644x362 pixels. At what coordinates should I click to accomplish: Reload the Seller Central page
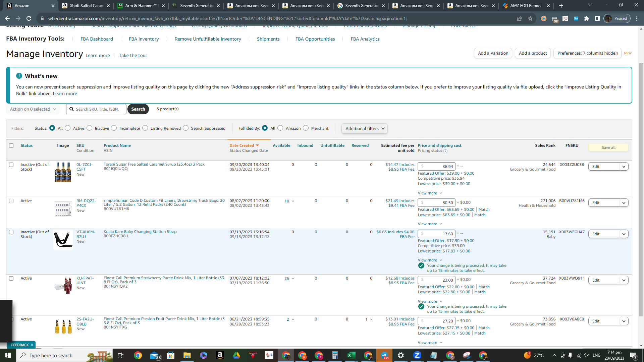29,18
